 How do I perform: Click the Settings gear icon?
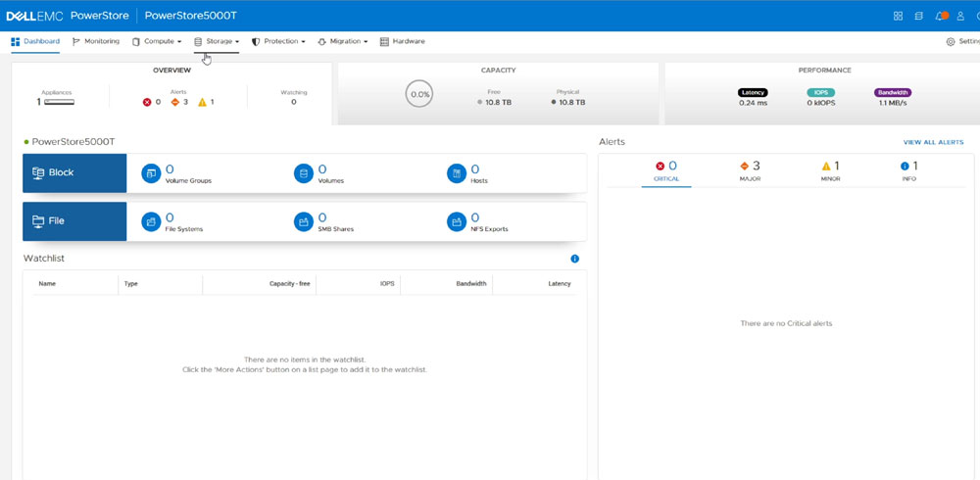(x=951, y=42)
